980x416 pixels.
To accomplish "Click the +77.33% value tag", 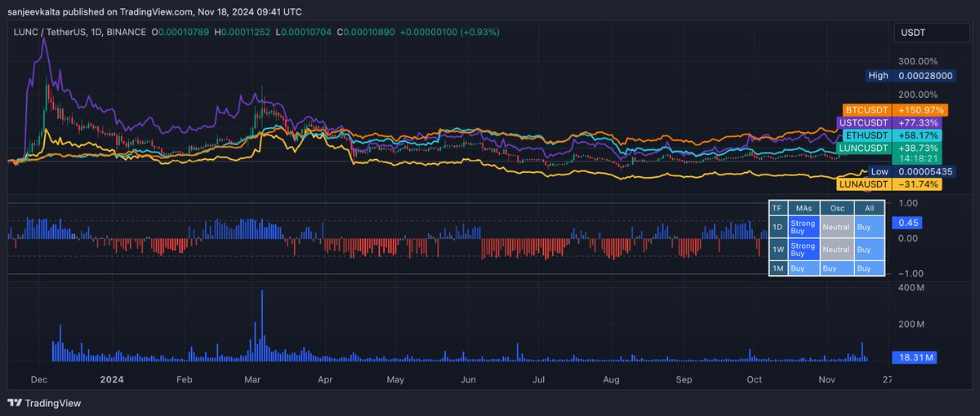I will pyautogui.click(x=916, y=122).
